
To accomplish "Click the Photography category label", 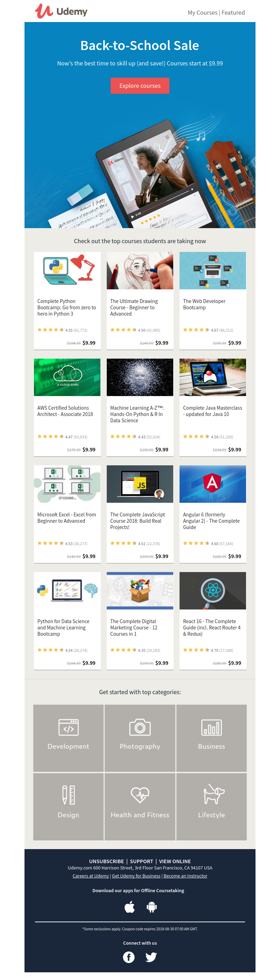I will coord(140,746).
